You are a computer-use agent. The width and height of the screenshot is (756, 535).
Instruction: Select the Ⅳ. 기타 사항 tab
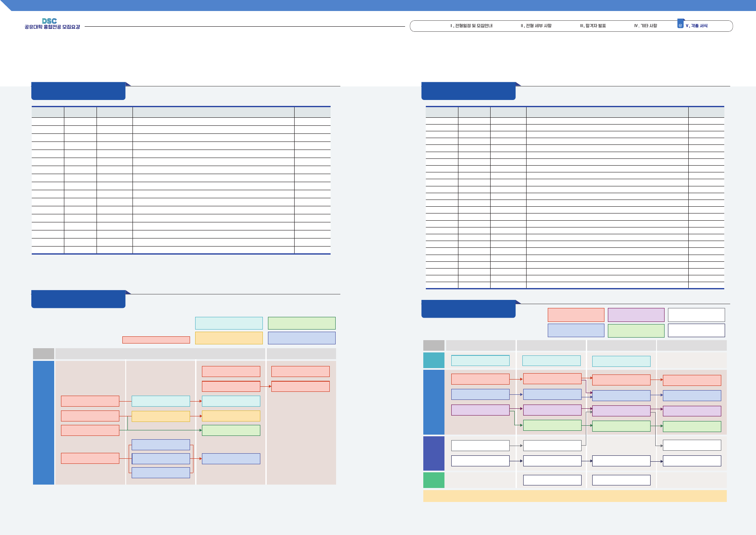click(646, 26)
